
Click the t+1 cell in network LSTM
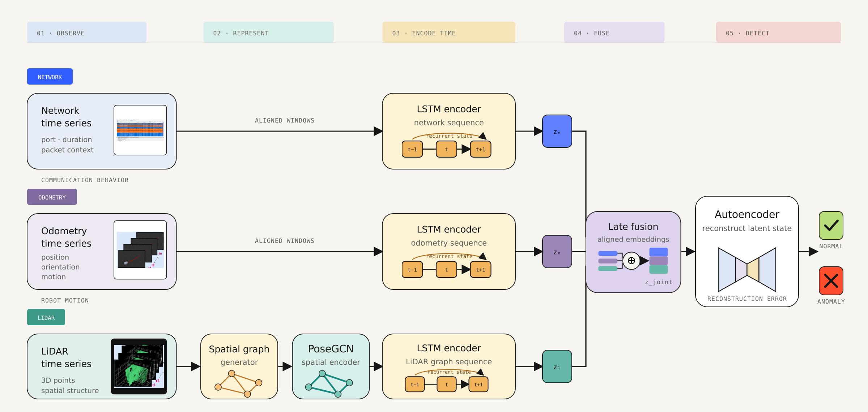(481, 149)
